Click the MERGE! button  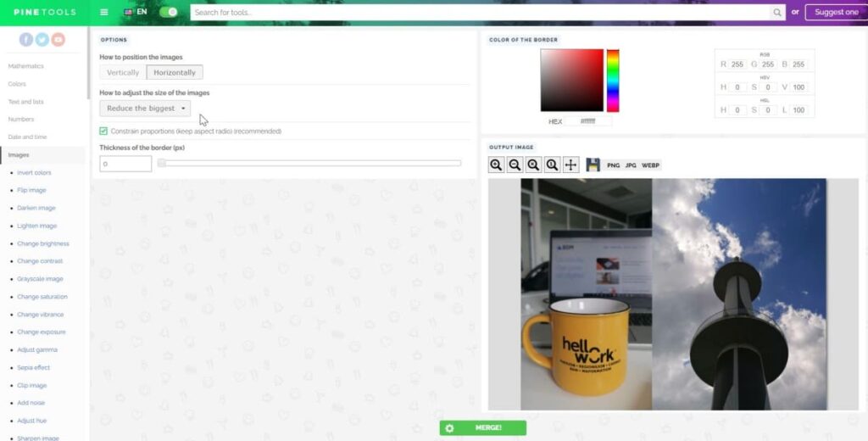click(482, 427)
